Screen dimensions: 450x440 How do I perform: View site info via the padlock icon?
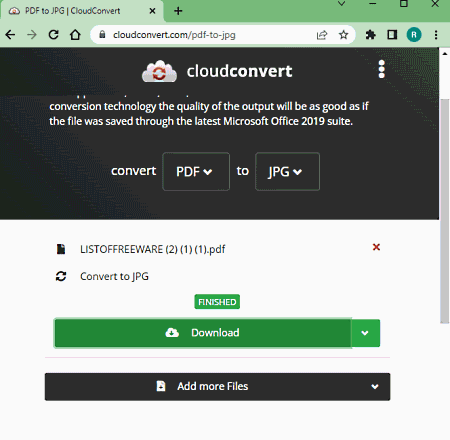(x=103, y=34)
